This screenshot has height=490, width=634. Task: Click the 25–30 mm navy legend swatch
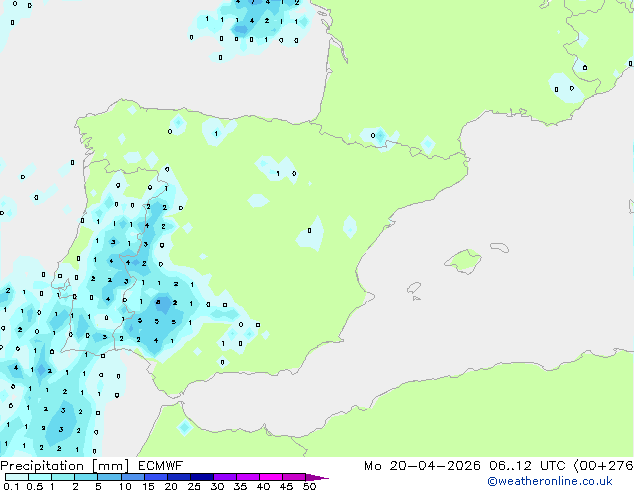click(x=201, y=477)
